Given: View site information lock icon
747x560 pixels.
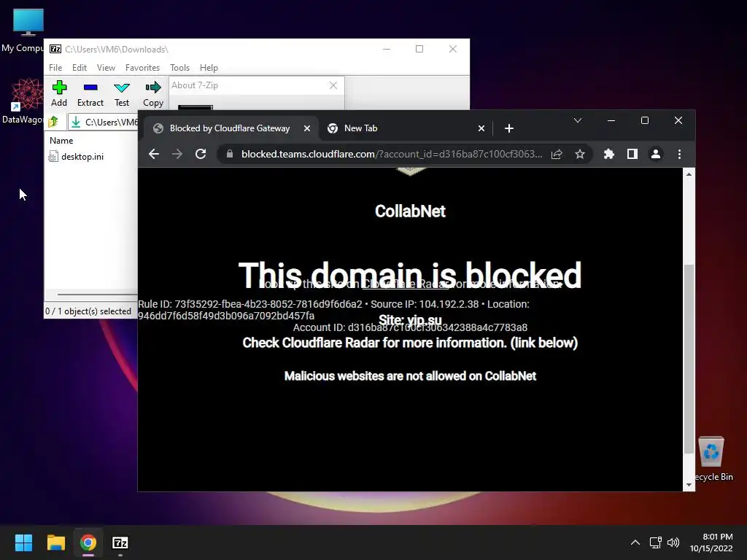Looking at the screenshot, I should 230,154.
